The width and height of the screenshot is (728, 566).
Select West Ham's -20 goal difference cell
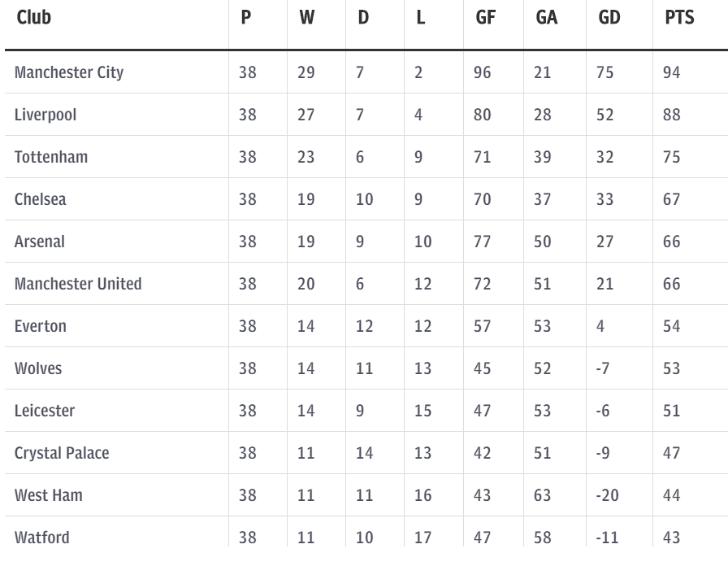point(607,495)
